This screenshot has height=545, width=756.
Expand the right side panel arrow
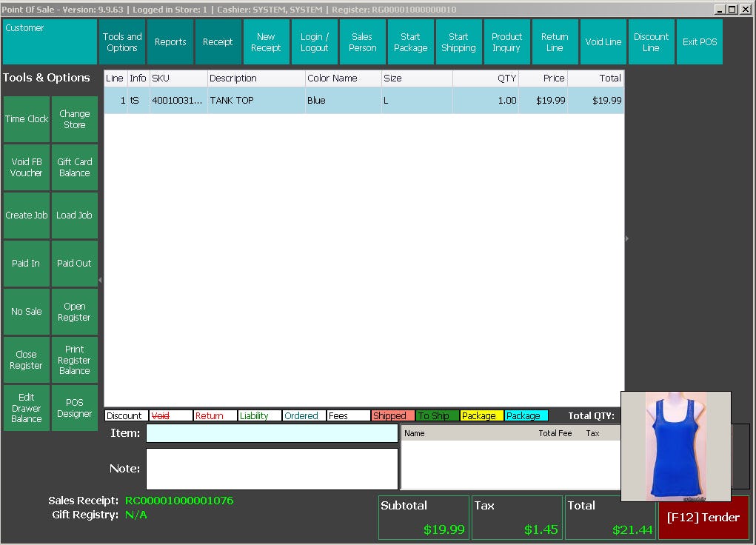(626, 238)
